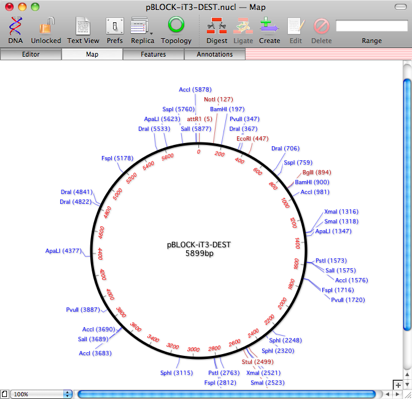Click the ApaLI (4377) label
Image resolution: width=412 pixels, height=399 pixels.
click(63, 251)
